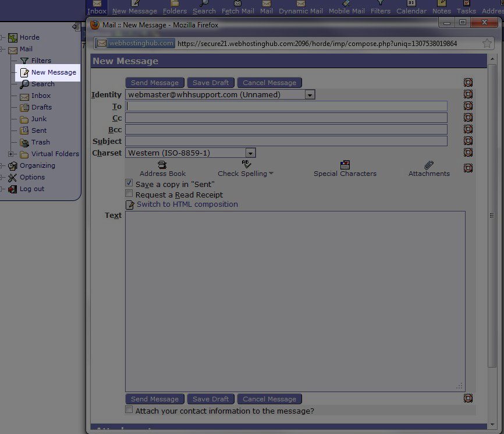This screenshot has width=504, height=434.
Task: Expand the Check Spelling dropdown arrow
Action: [x=271, y=174]
